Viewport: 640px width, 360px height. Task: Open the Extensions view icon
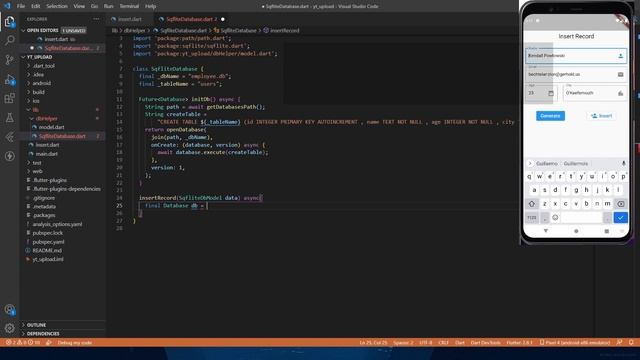point(9,98)
